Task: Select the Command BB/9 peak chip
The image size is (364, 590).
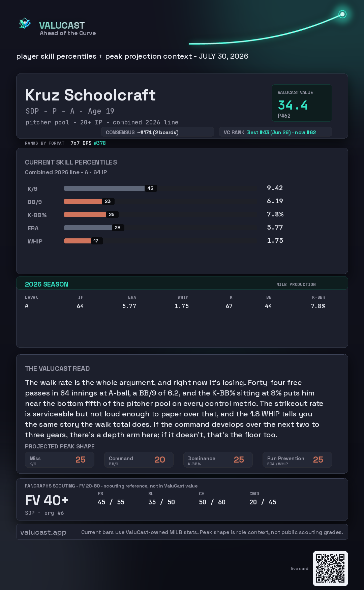Action: [139, 460]
